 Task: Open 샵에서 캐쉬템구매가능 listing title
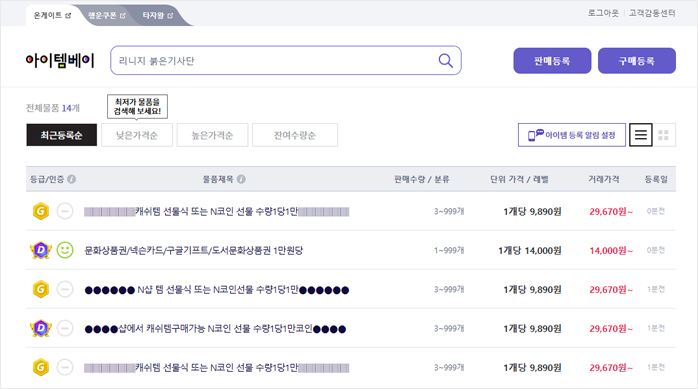coord(215,329)
